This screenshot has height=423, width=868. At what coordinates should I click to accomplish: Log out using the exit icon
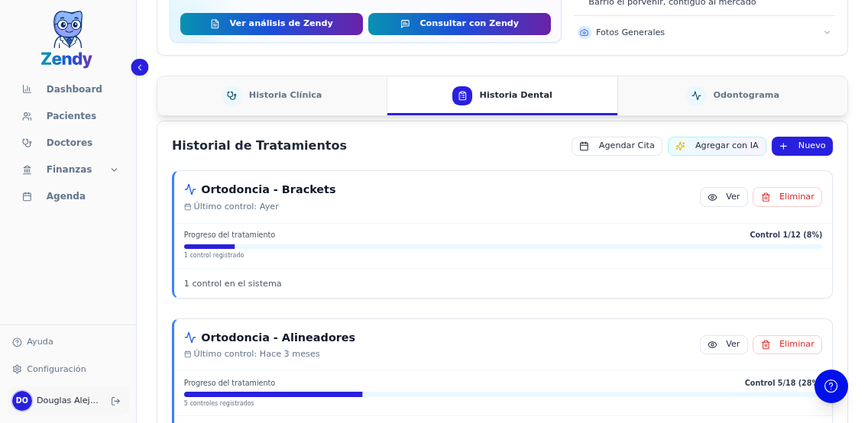pyautogui.click(x=115, y=401)
